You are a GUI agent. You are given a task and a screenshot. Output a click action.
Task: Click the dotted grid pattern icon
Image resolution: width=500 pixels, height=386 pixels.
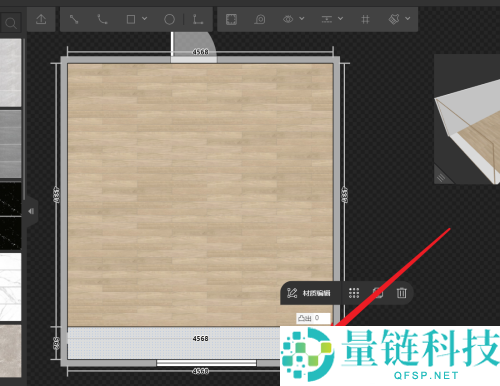tap(354, 293)
